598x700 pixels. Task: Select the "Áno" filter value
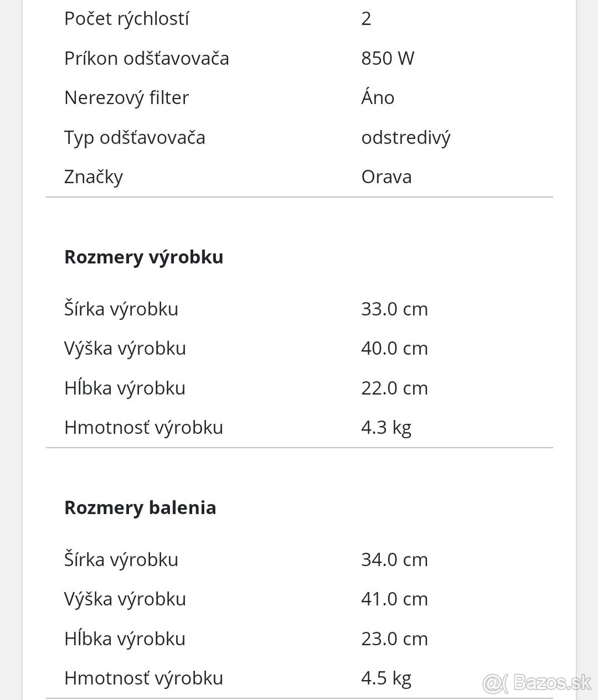377,97
